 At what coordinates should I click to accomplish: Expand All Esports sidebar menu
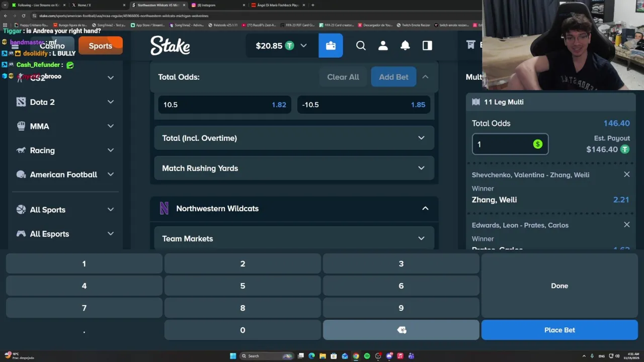pyautogui.click(x=111, y=234)
